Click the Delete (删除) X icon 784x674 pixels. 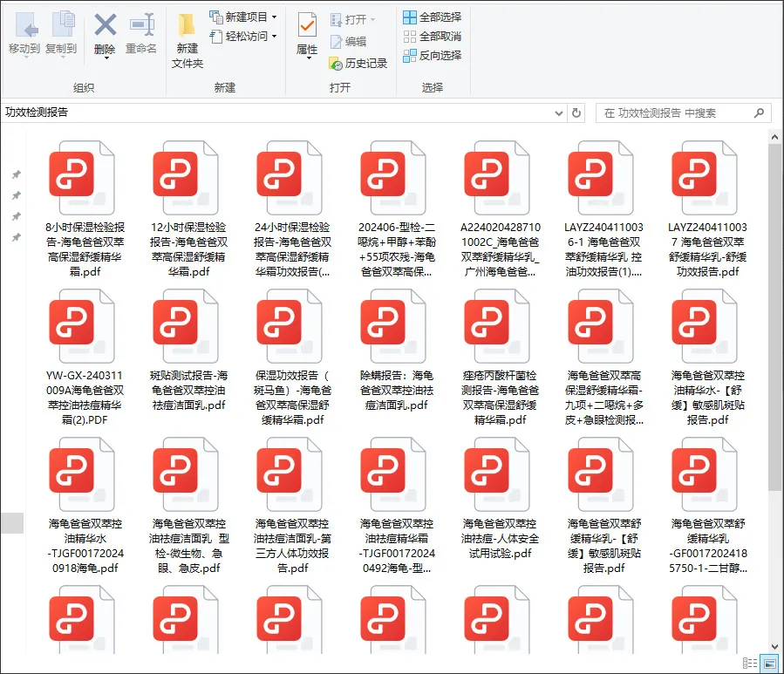[105, 25]
